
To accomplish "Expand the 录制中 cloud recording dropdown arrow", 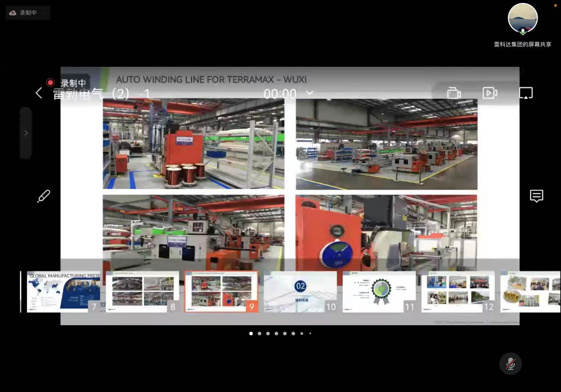I will (x=44, y=13).
